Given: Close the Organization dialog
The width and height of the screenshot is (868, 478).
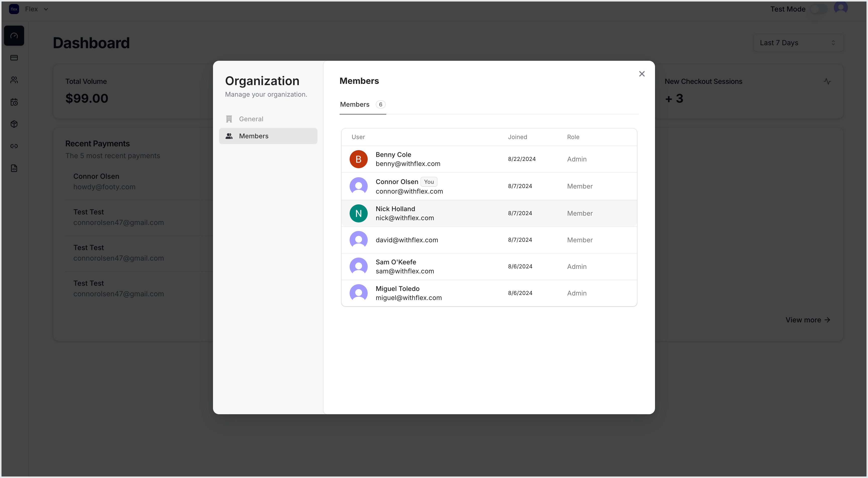Looking at the screenshot, I should coord(641,74).
